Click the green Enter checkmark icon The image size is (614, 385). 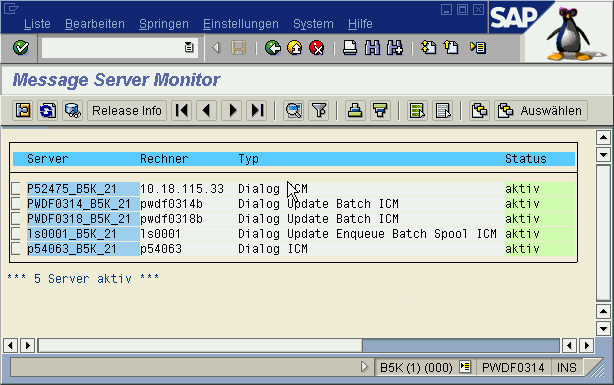pos(20,48)
